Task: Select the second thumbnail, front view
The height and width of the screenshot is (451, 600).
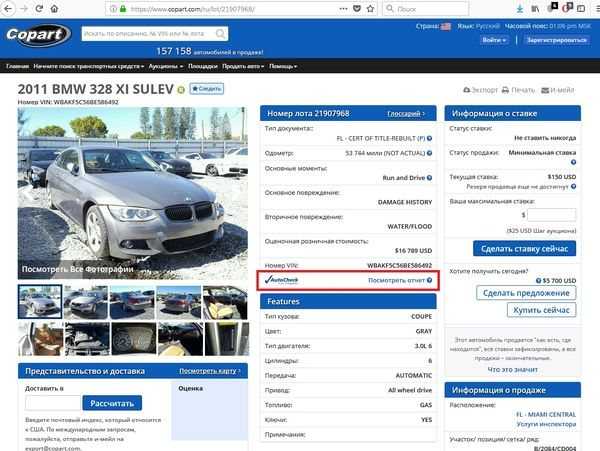Action: 86,302
